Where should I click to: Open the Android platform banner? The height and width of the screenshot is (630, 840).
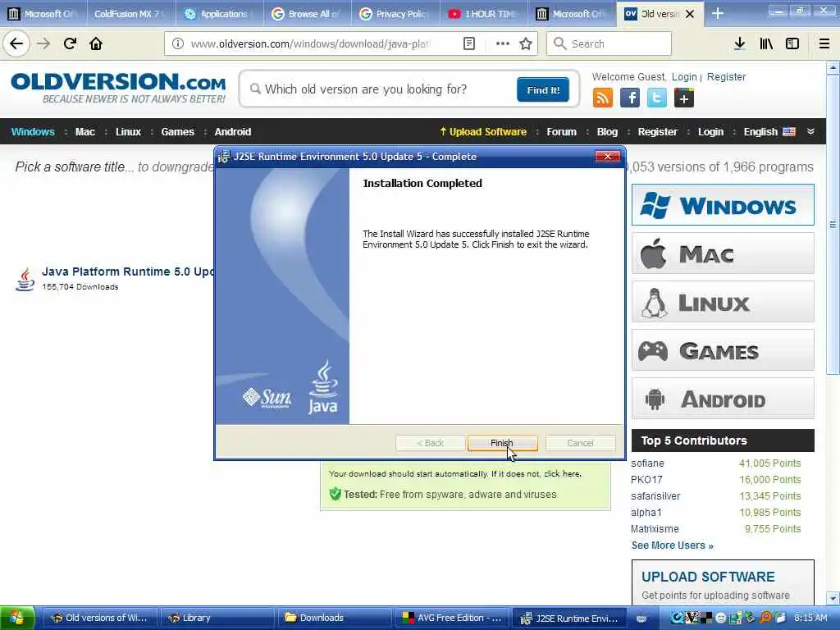tap(723, 399)
